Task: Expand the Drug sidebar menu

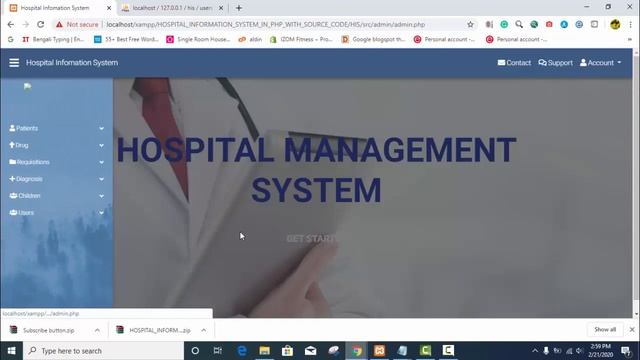Action: 56,145
